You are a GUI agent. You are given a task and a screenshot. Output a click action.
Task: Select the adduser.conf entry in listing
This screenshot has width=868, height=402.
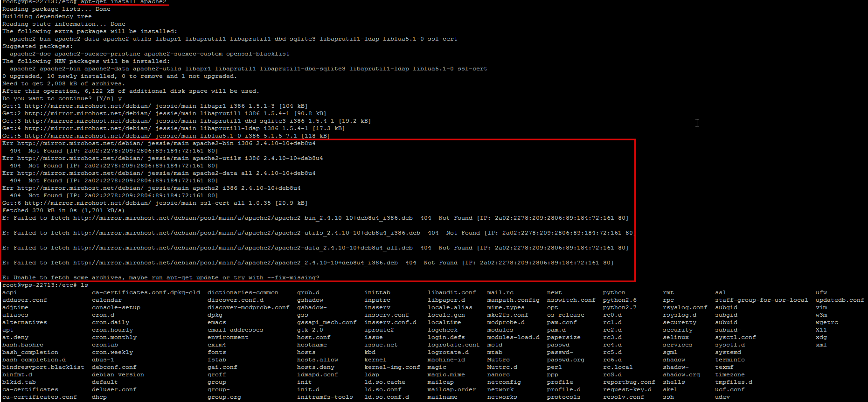25,300
